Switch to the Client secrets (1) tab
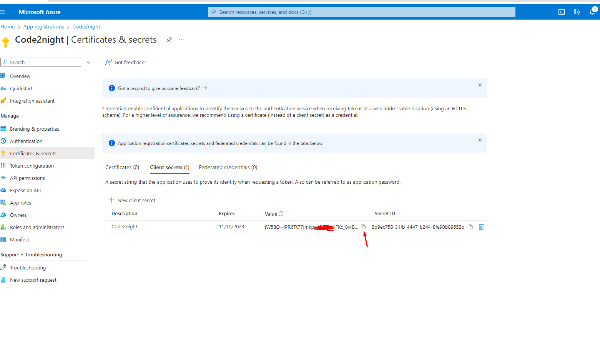 tap(170, 167)
